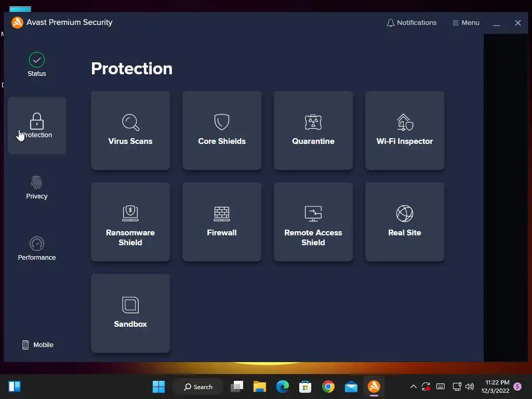The height and width of the screenshot is (399, 532).
Task: Open volume control tray icon
Action: 470,387
